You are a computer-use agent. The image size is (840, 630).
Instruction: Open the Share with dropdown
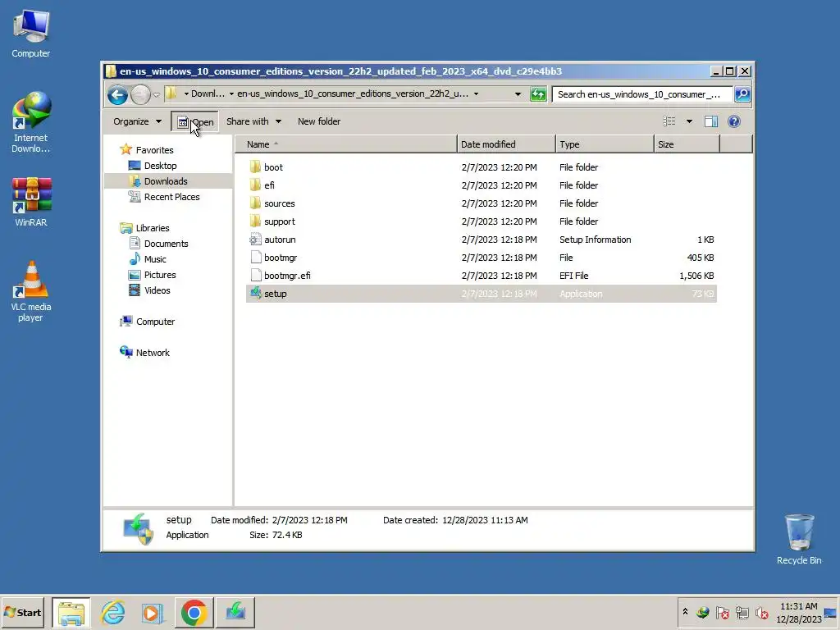tap(253, 121)
